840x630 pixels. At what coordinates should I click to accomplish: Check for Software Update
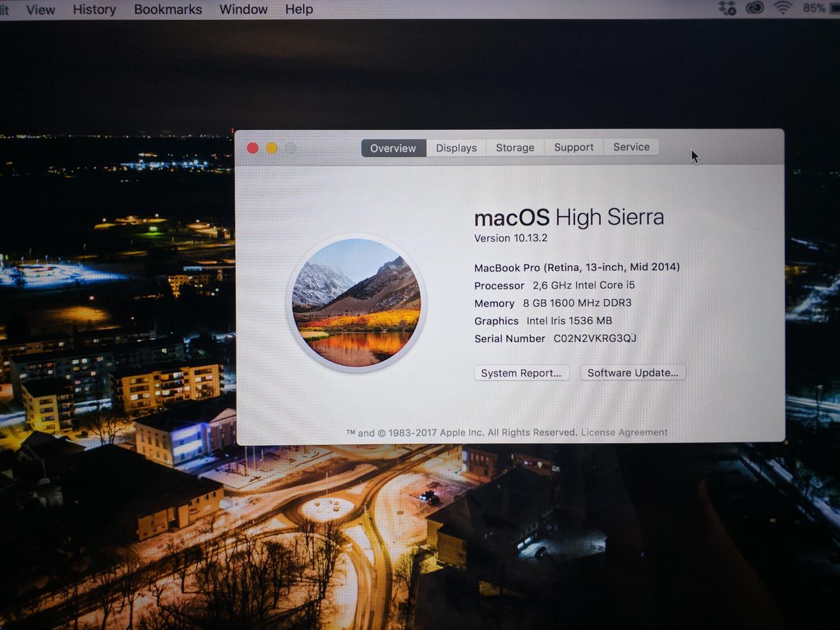[x=633, y=372]
